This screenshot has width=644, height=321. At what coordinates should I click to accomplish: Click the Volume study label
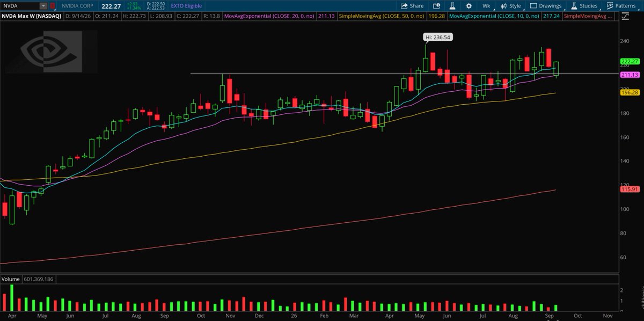[11, 279]
